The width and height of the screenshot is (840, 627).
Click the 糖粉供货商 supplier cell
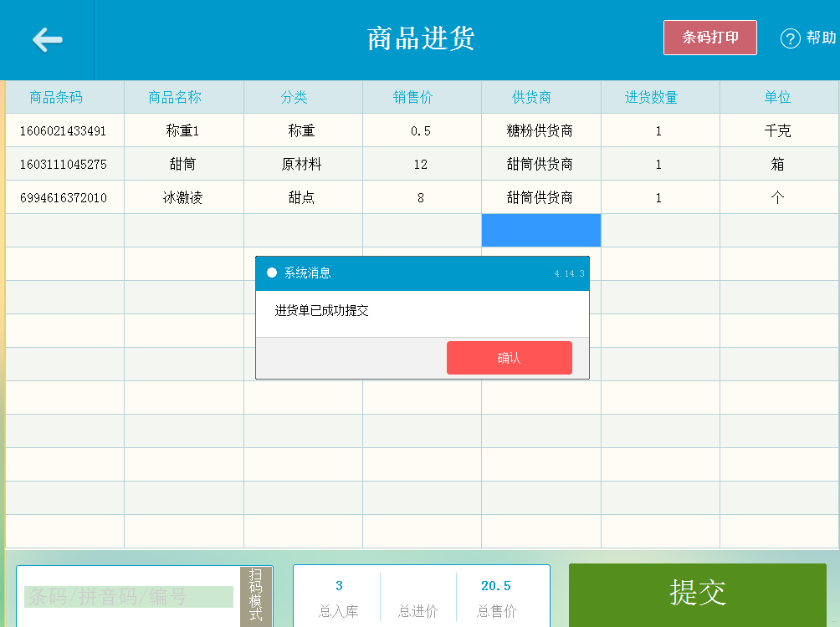tap(540, 131)
